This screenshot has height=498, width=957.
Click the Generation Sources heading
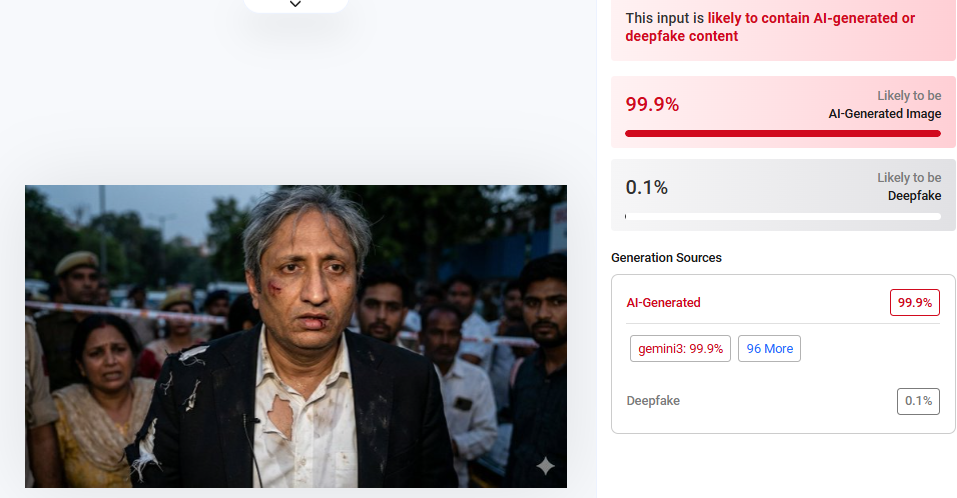click(666, 257)
